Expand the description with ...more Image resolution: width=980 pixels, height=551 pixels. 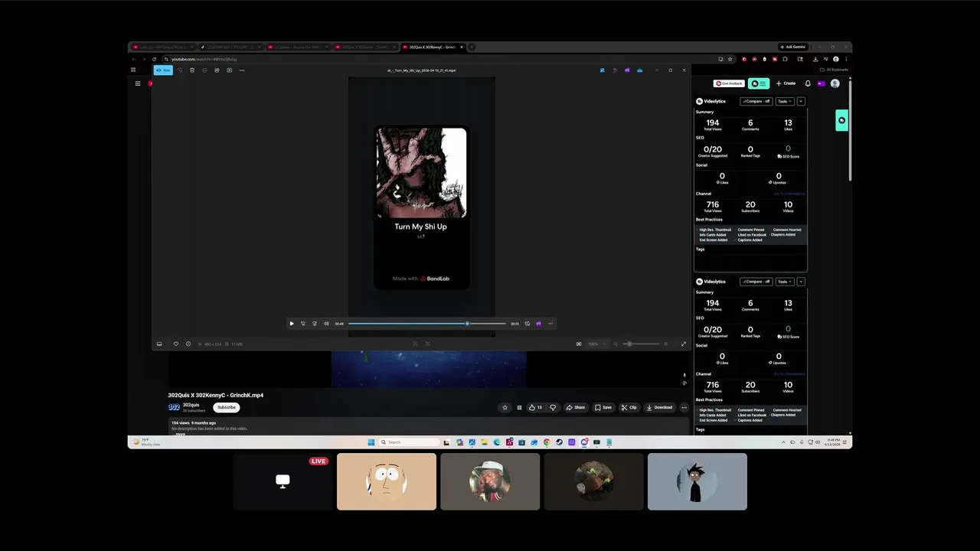(x=179, y=434)
